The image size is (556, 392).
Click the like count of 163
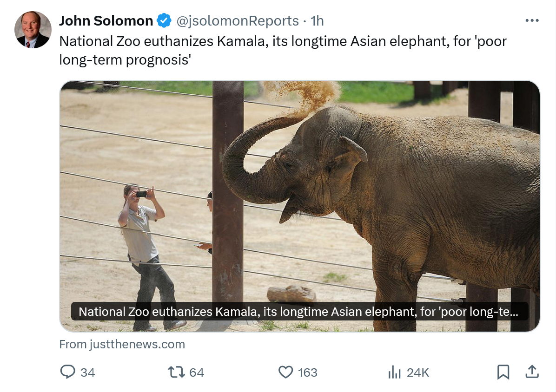point(307,372)
